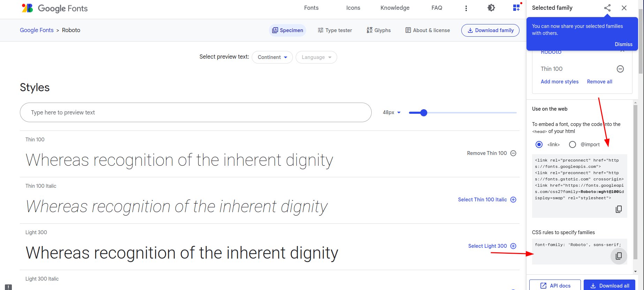The height and width of the screenshot is (290, 644).
Task: Select the <link> radio button
Action: tap(539, 144)
